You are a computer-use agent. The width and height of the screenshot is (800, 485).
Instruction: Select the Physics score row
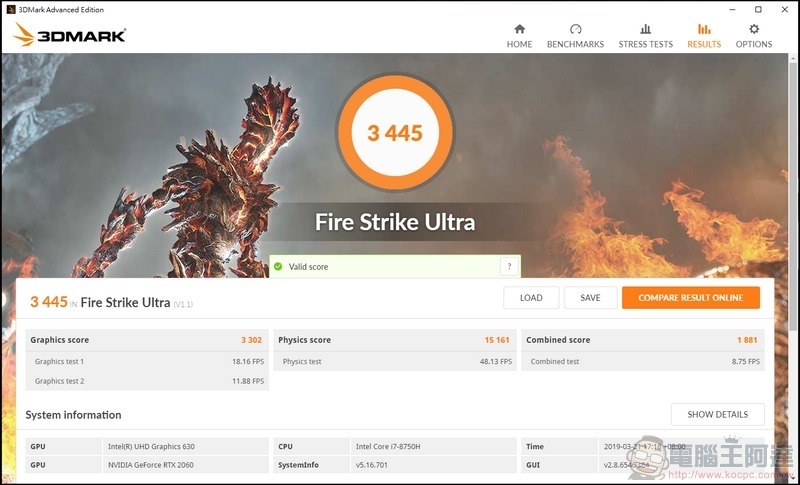point(395,340)
